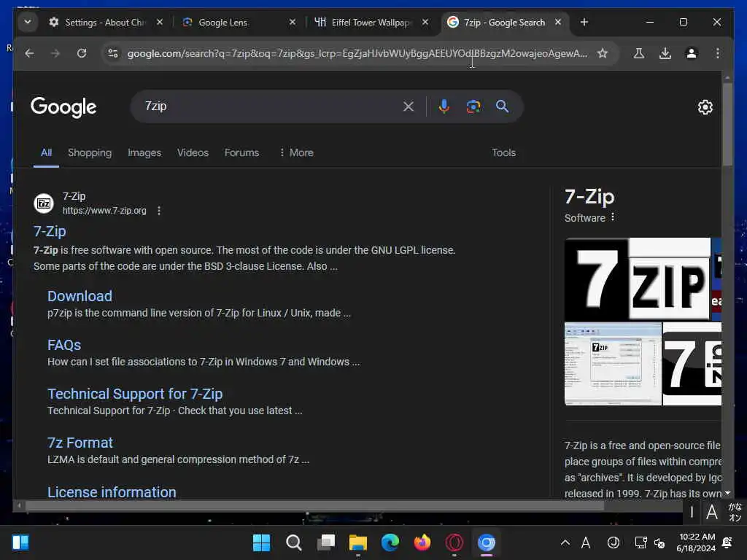Click the horizontal page scrollbar
747x560 pixels.
[x=314, y=506]
